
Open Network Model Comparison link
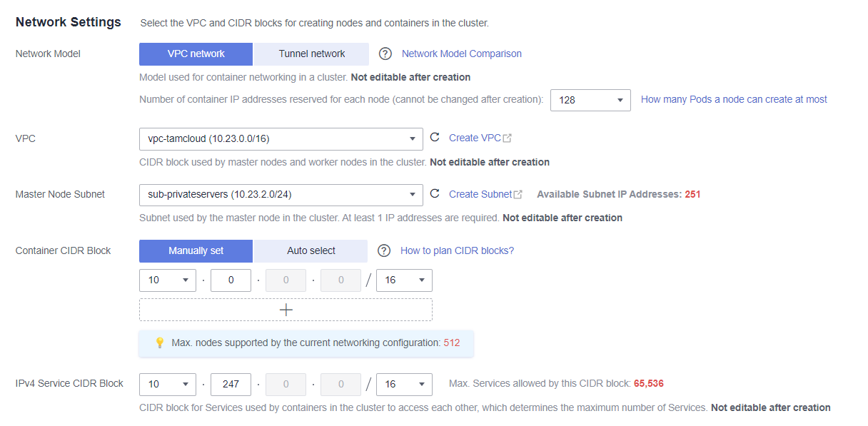[461, 54]
